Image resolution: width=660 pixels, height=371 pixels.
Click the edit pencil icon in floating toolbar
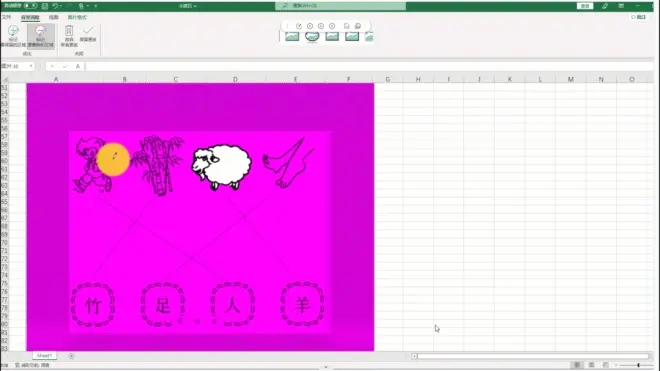(299, 26)
